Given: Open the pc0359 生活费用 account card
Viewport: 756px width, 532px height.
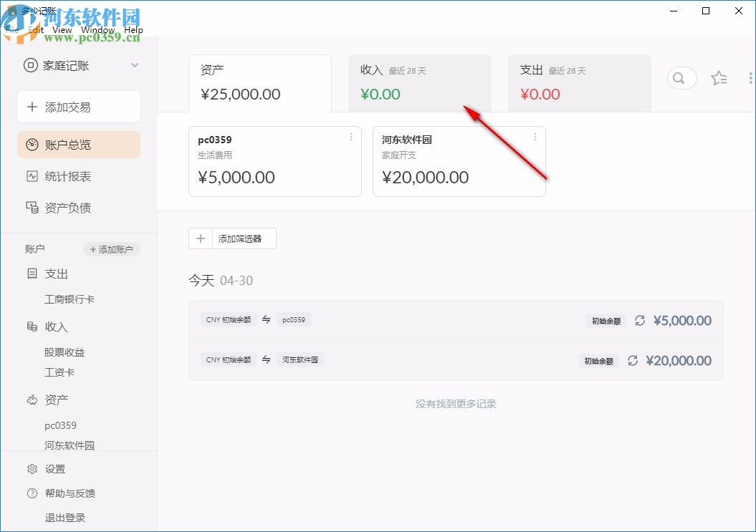Looking at the screenshot, I should pyautogui.click(x=275, y=161).
